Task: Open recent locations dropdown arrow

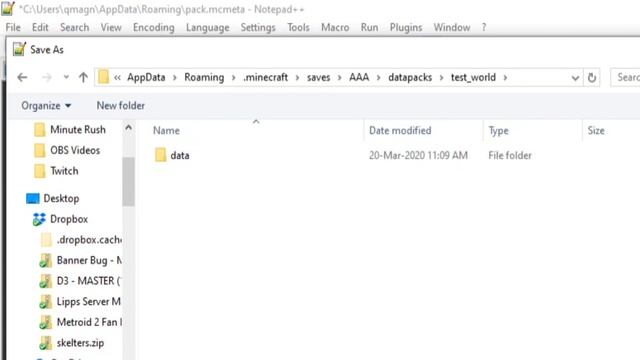Action: [x=66, y=77]
